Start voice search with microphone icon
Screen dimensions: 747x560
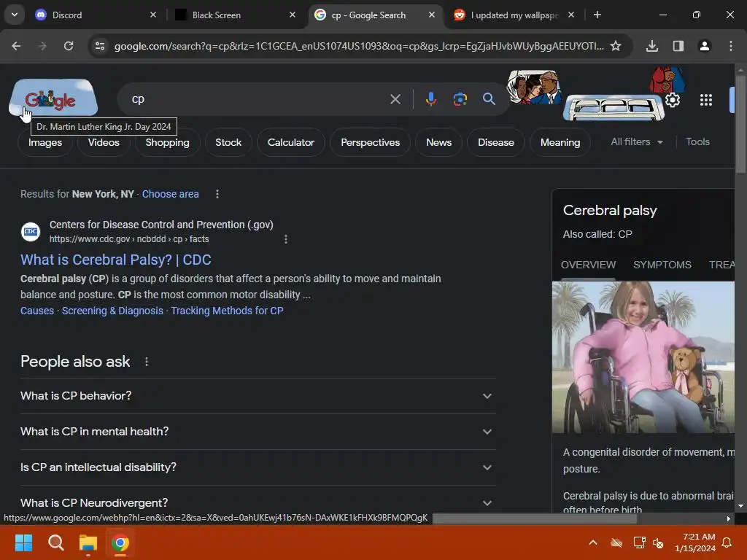[x=430, y=99]
